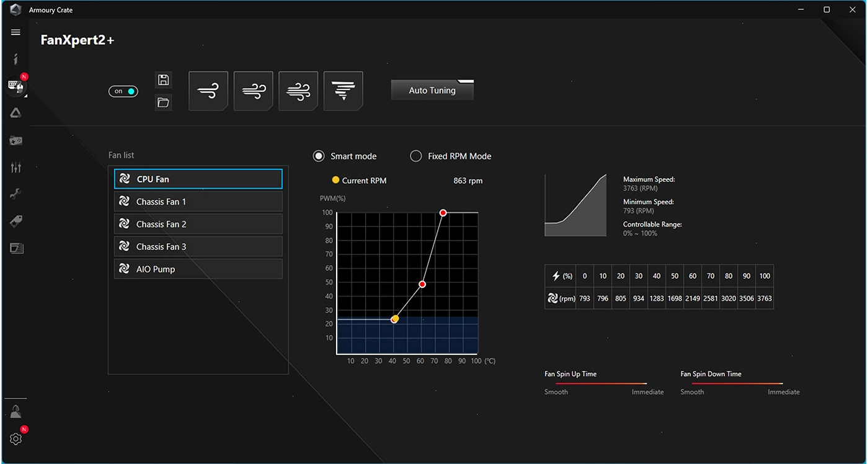Click the Current RPM yellow legend dot

point(336,180)
